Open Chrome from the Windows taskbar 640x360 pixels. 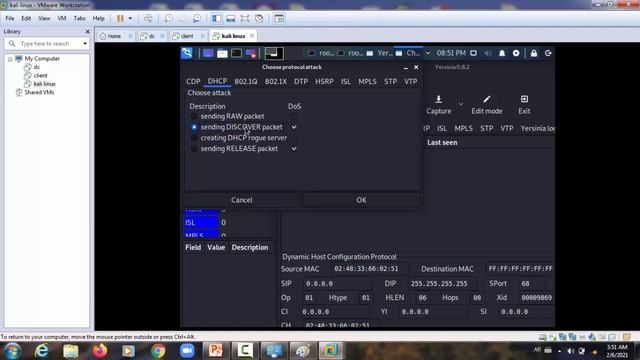158,351
